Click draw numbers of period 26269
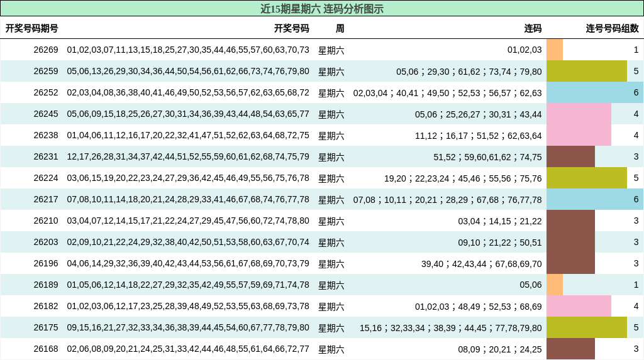This screenshot has height=360, width=644. 188,50
